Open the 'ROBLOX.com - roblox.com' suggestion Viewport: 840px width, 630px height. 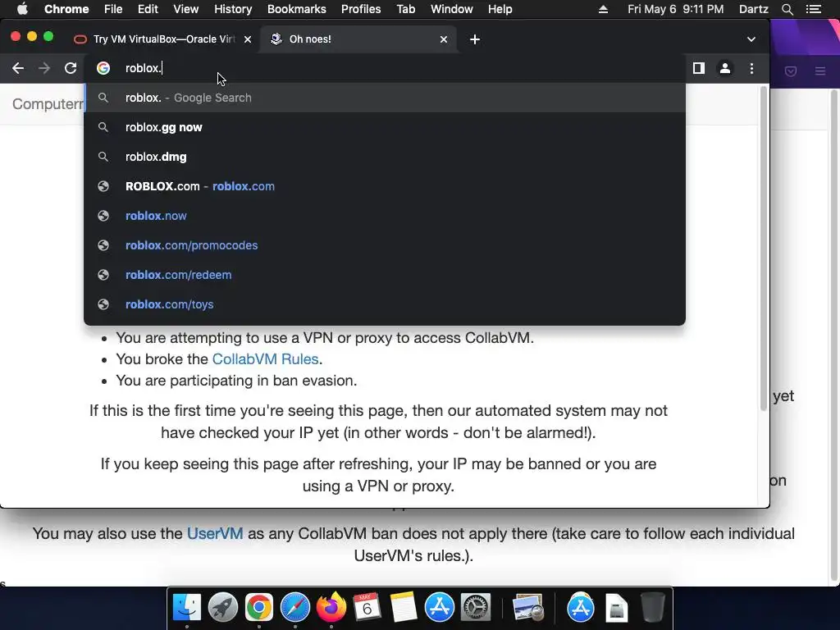click(x=385, y=186)
